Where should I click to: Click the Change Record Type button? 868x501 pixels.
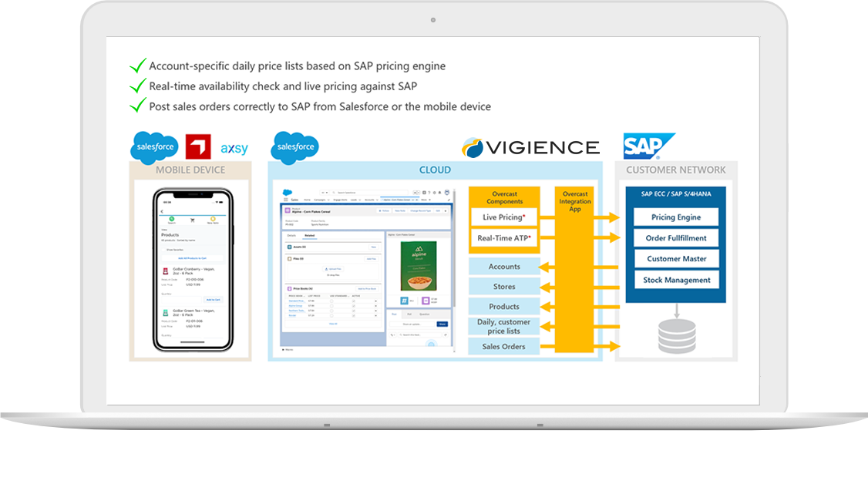[x=420, y=211]
